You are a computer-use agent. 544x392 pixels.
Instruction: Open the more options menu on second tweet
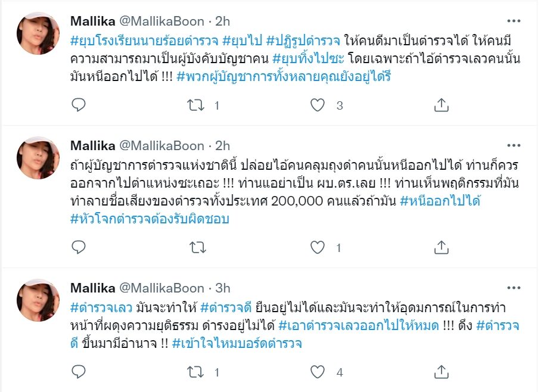click(512, 145)
